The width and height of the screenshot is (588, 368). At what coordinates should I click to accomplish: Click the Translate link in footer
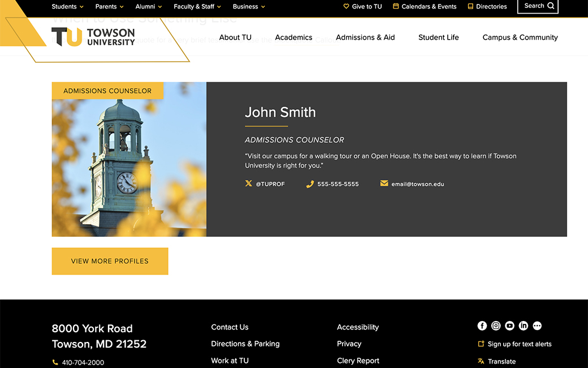[x=501, y=361]
